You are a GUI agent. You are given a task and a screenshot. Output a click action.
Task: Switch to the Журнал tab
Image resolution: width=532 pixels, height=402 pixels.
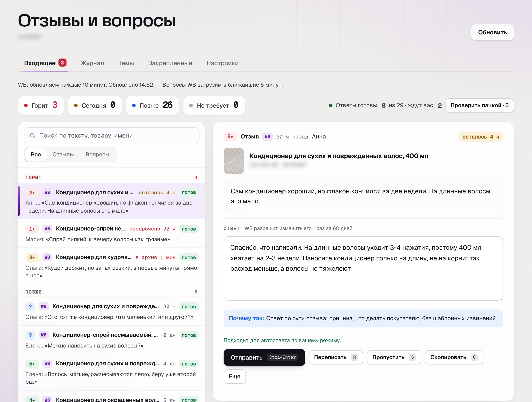pos(92,63)
